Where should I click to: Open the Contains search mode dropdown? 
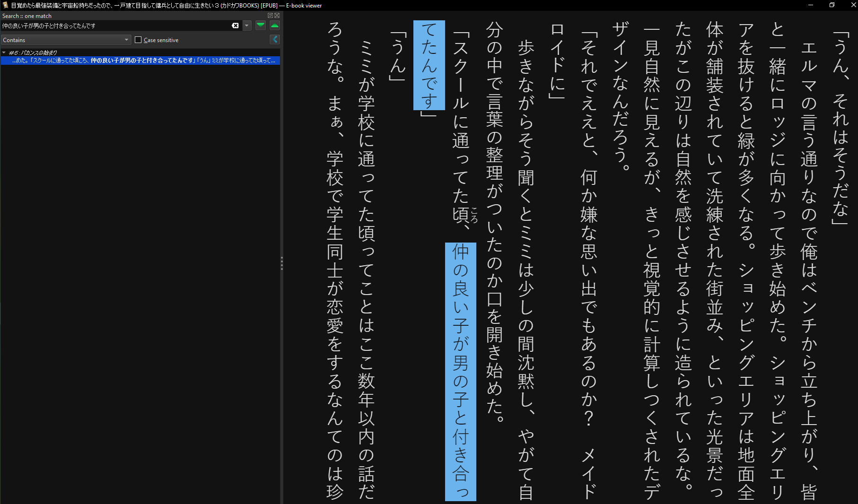(66, 40)
